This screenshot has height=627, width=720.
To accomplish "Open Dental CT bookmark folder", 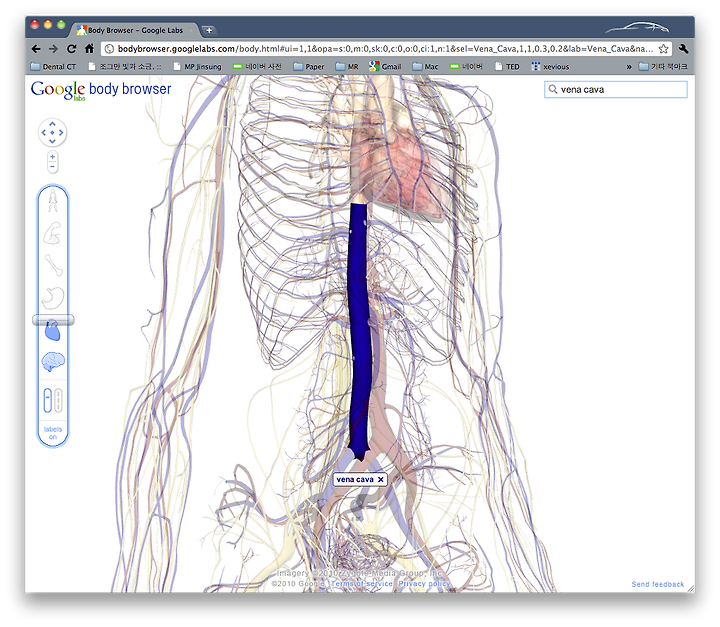I will [53, 67].
